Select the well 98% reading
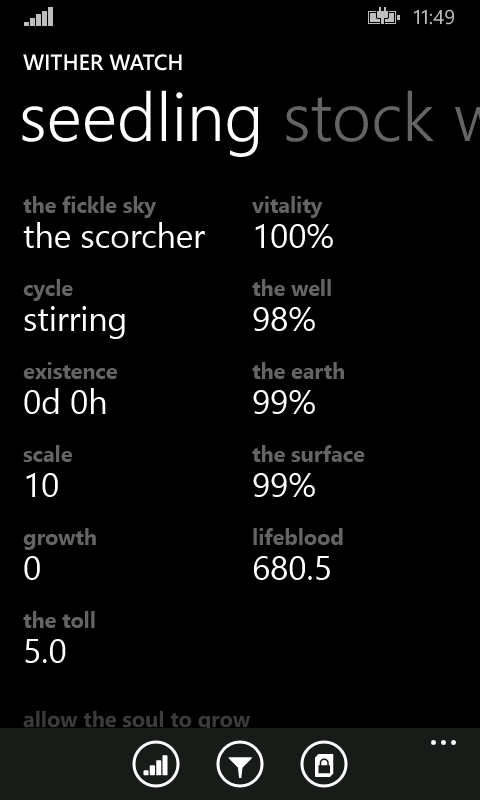Screen dimensions: 480x800 (x=284, y=320)
